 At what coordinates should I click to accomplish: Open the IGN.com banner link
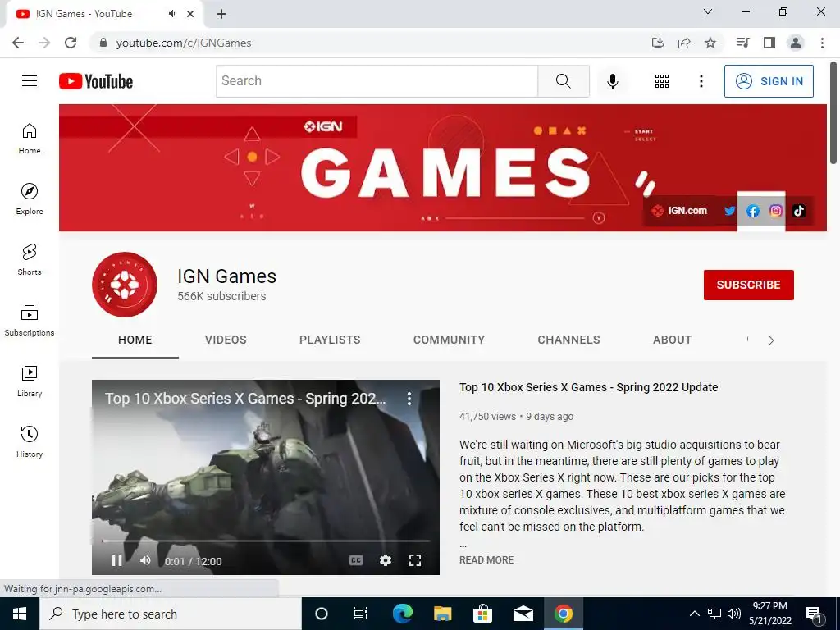tap(679, 211)
